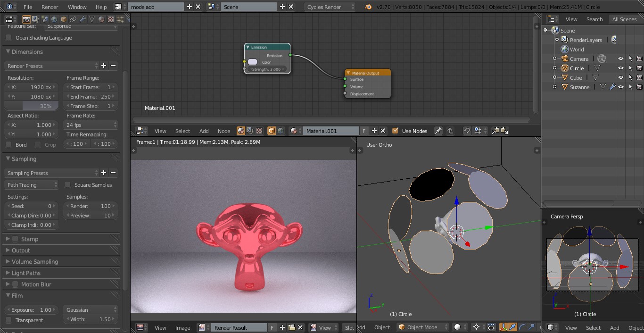This screenshot has height=333, width=644.
Task: Pin the node tree with pushpin icon
Action: 438,131
